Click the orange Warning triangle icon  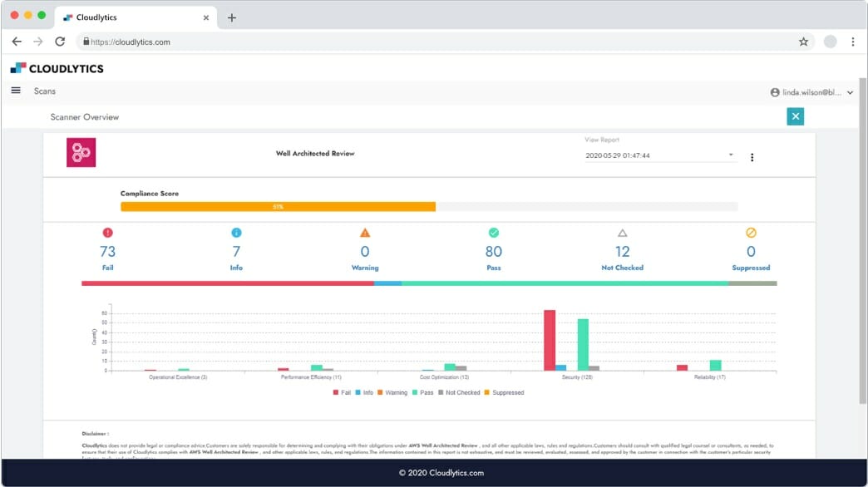click(x=365, y=233)
